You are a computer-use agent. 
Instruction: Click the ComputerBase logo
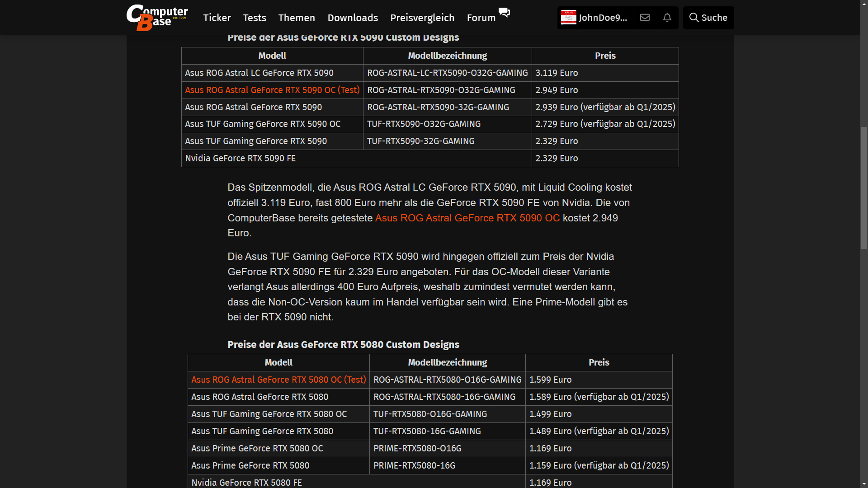[157, 18]
